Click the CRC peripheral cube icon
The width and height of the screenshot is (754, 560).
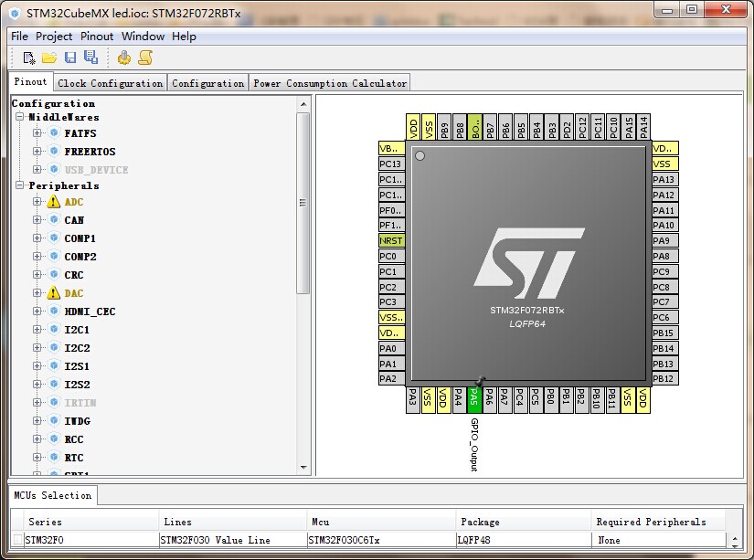54,274
